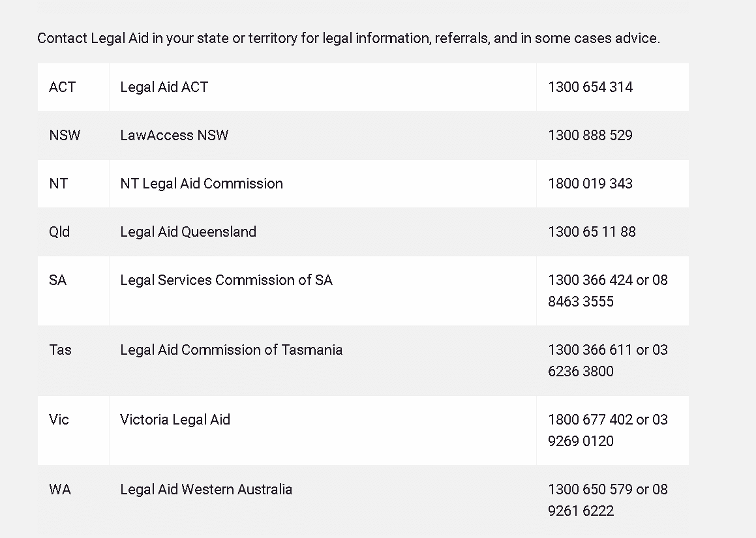Click the phone number 1300 888 529

point(590,136)
